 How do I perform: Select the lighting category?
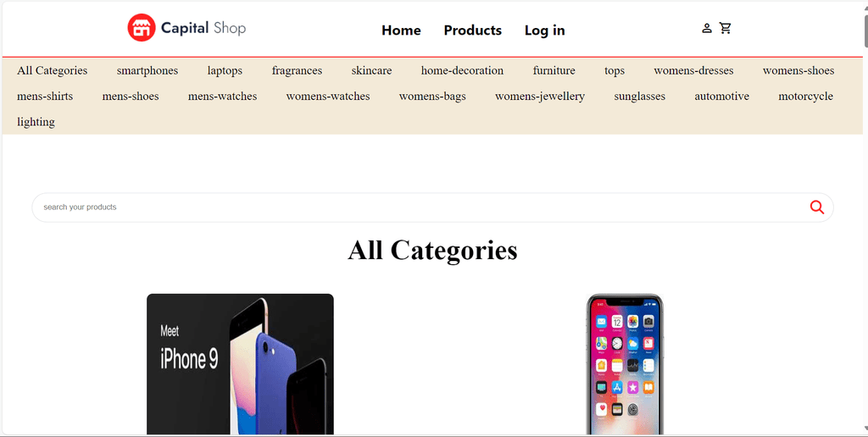36,122
